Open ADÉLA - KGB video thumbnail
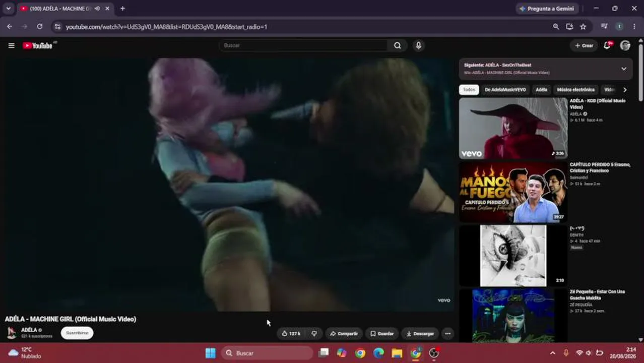 pyautogui.click(x=513, y=128)
